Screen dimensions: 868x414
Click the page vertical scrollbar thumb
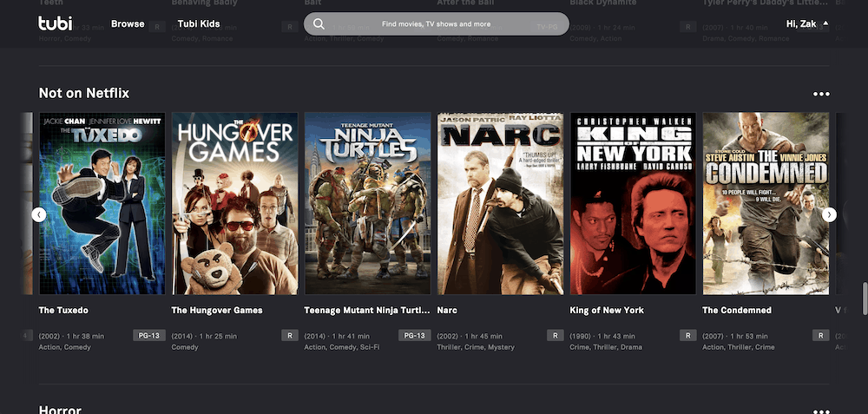point(865,299)
